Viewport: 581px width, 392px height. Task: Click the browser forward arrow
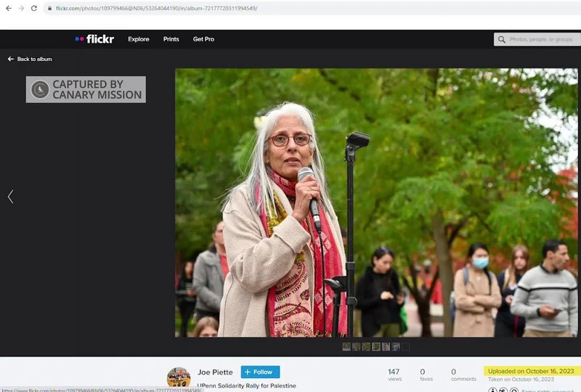coord(20,8)
